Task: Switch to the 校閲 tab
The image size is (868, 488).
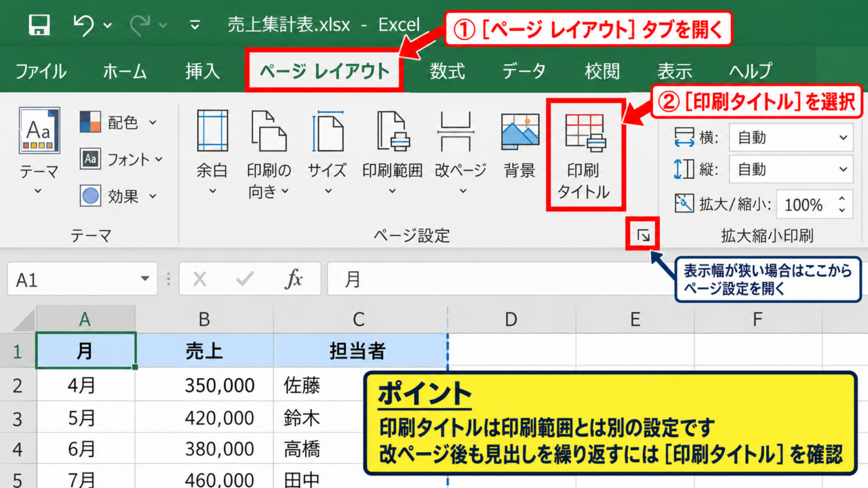Action: tap(602, 70)
